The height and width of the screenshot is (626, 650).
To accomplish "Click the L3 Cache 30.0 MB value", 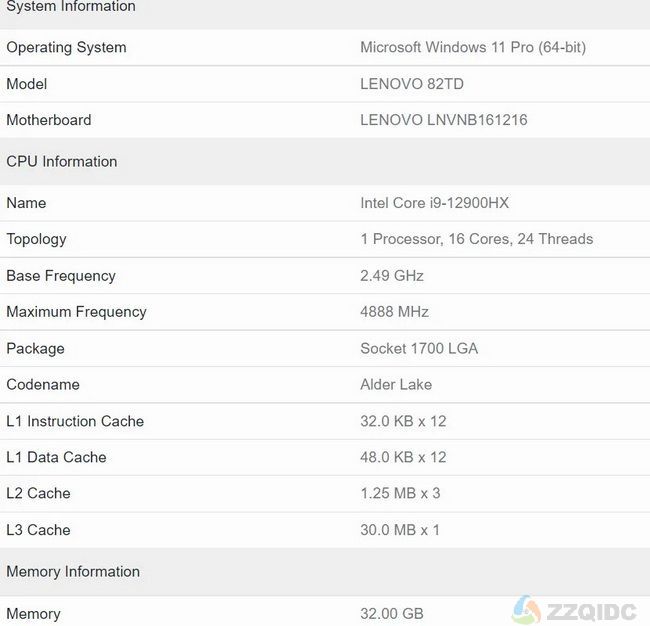I will coord(400,530).
